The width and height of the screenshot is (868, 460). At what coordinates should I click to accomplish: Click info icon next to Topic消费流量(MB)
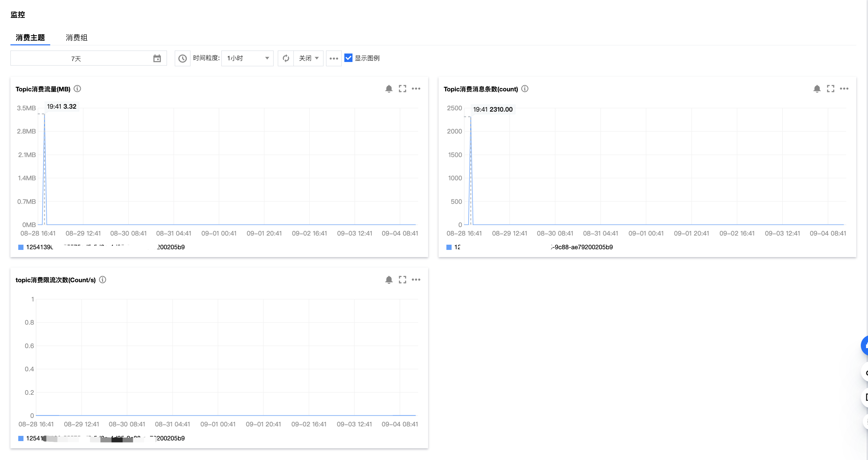point(78,89)
